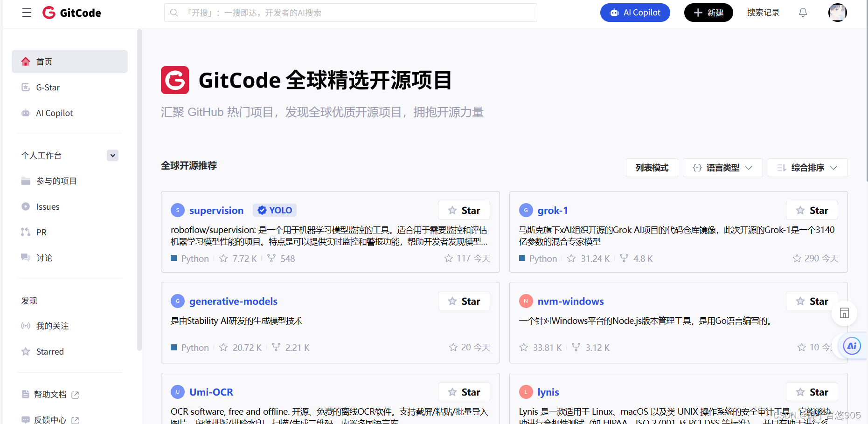
Task: Star the supervision project
Action: pos(464,210)
